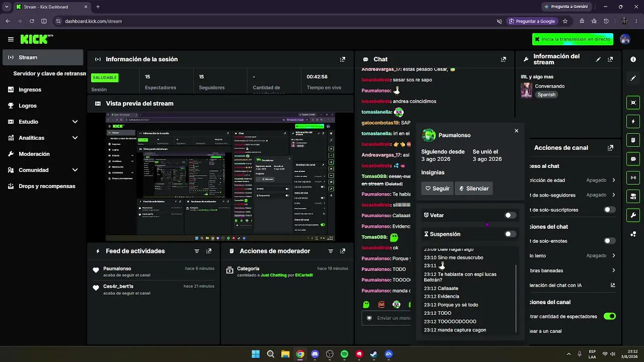Open Moderación in the sidebar
The width and height of the screenshot is (644, 362).
pyautogui.click(x=43, y=154)
